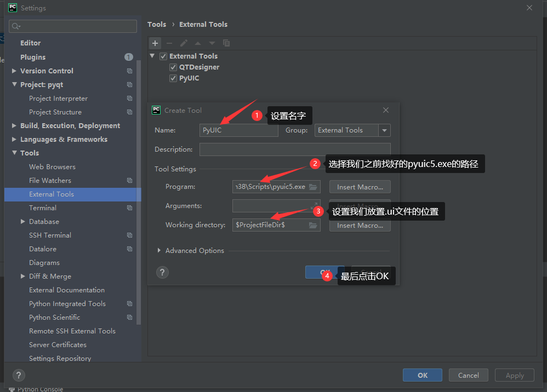547x392 pixels.
Task: Open help in Settings window
Action: pyautogui.click(x=19, y=375)
